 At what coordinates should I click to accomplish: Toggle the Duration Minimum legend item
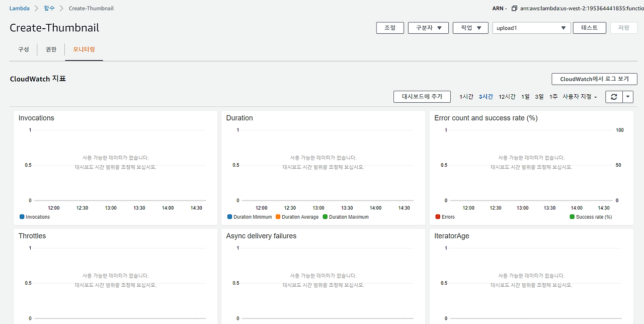pos(249,217)
